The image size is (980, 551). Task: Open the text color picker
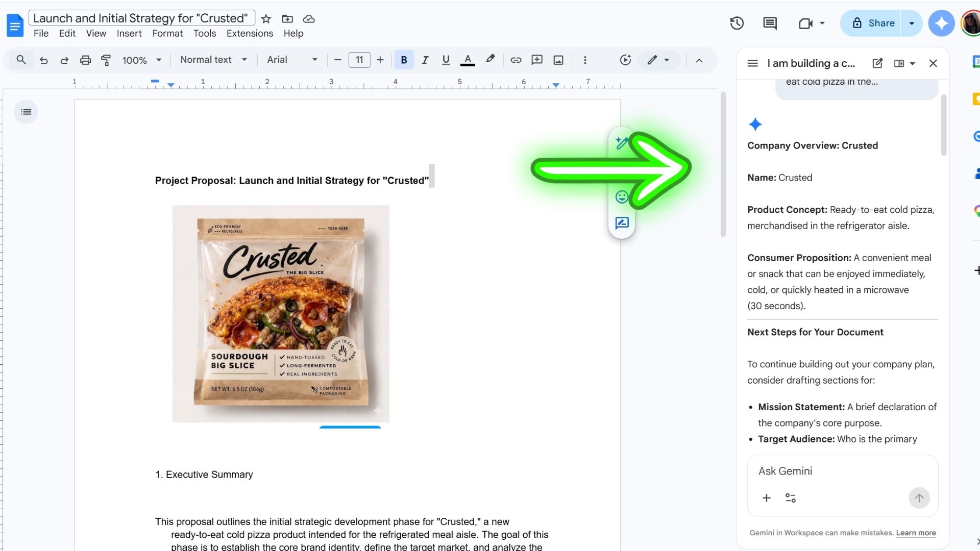pyautogui.click(x=468, y=60)
